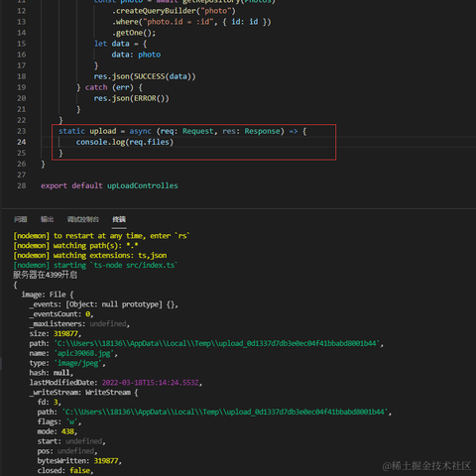Click the 'closed: false' output line
This screenshot has width=476, height=476.
tap(65, 470)
